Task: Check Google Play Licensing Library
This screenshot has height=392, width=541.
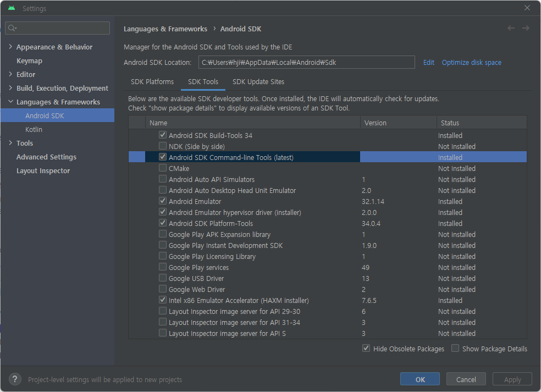Action: (x=163, y=256)
